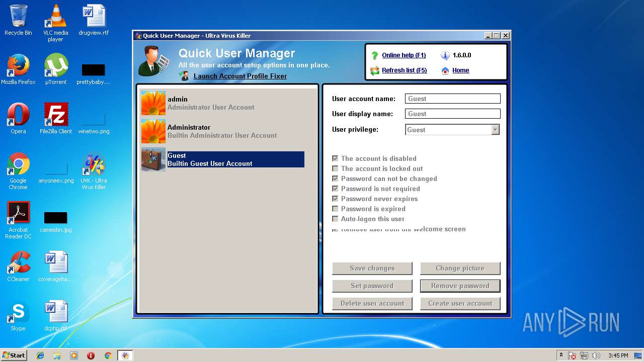Click the Delete user account button
644x362 pixels.
[x=372, y=304]
